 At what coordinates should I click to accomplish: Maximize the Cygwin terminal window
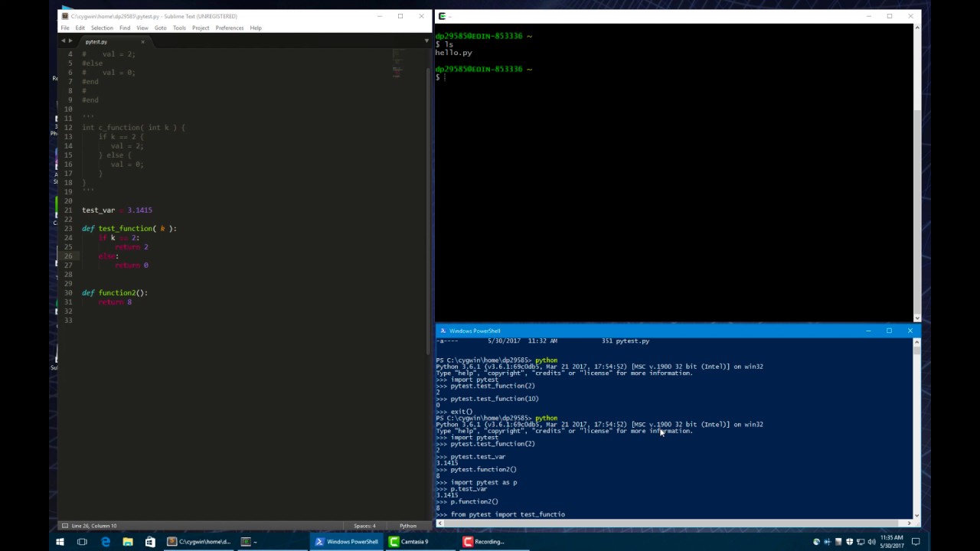[x=889, y=16]
